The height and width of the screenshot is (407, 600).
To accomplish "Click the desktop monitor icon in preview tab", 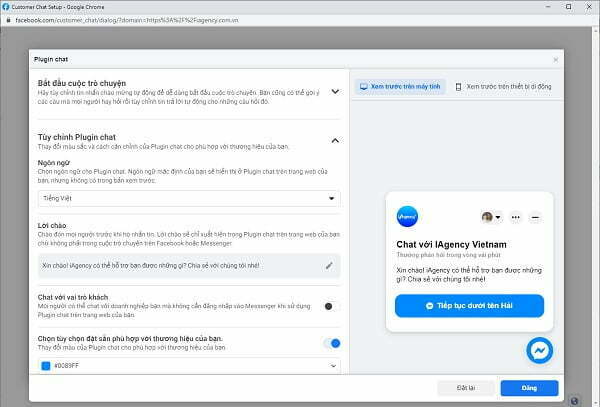I will click(x=364, y=86).
